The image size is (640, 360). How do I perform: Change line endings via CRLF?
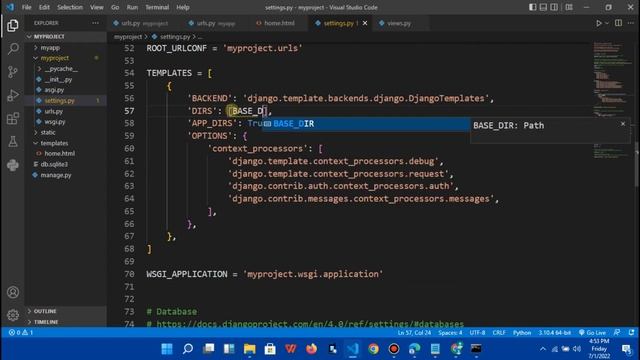[x=499, y=333]
